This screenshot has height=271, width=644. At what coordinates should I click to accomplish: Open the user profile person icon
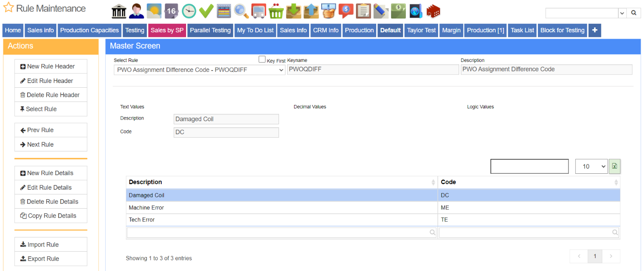click(x=137, y=11)
